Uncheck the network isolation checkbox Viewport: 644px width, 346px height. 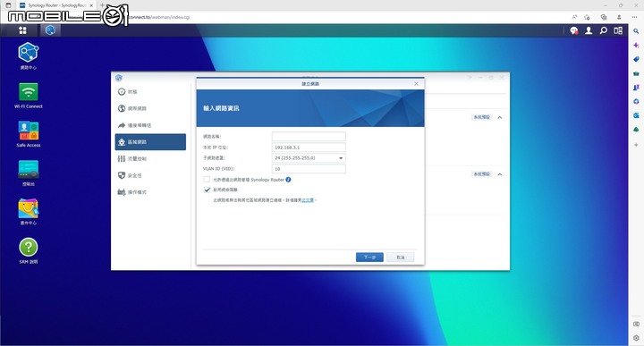point(207,190)
